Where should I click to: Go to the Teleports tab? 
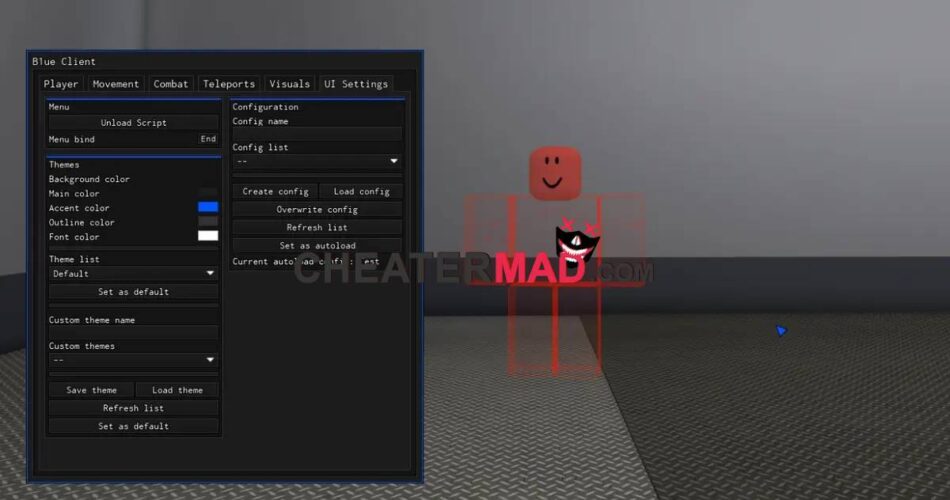228,84
